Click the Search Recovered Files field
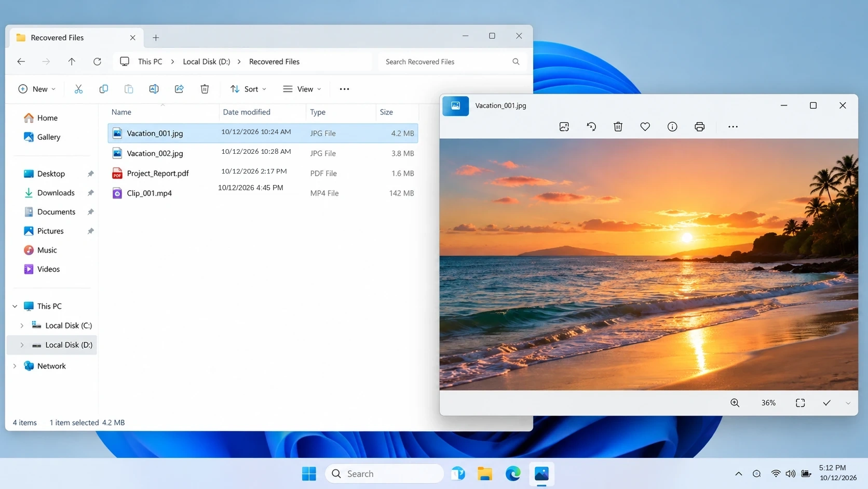Image resolution: width=868 pixels, height=489 pixels. point(452,61)
